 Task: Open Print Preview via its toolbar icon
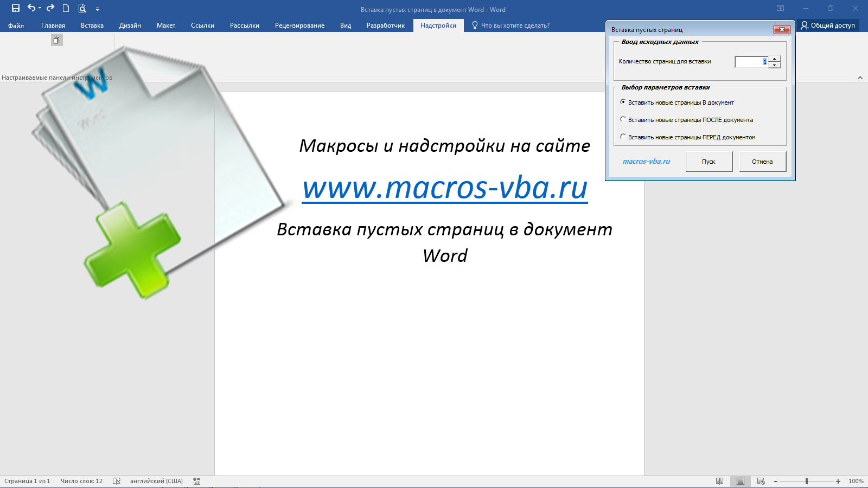coord(82,9)
